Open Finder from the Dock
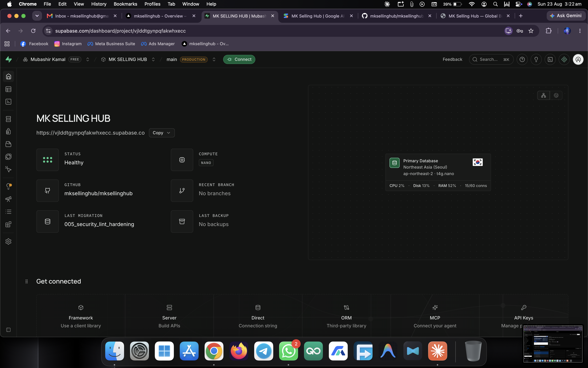588x368 pixels. [114, 351]
